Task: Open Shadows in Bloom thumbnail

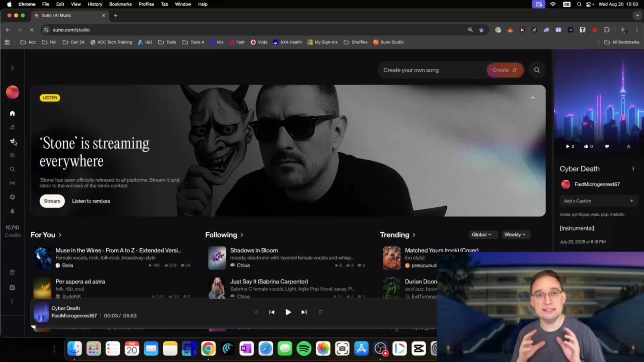Action: [217, 258]
